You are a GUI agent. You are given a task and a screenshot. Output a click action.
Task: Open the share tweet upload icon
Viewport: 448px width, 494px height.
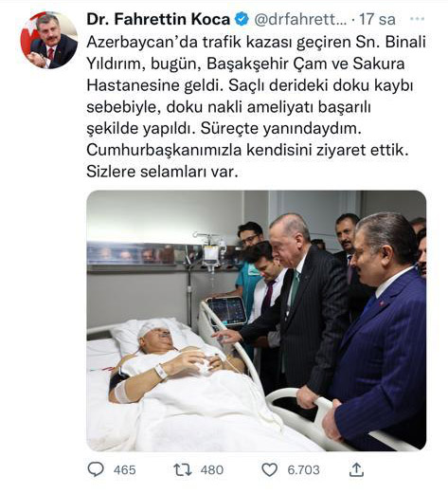click(x=356, y=469)
